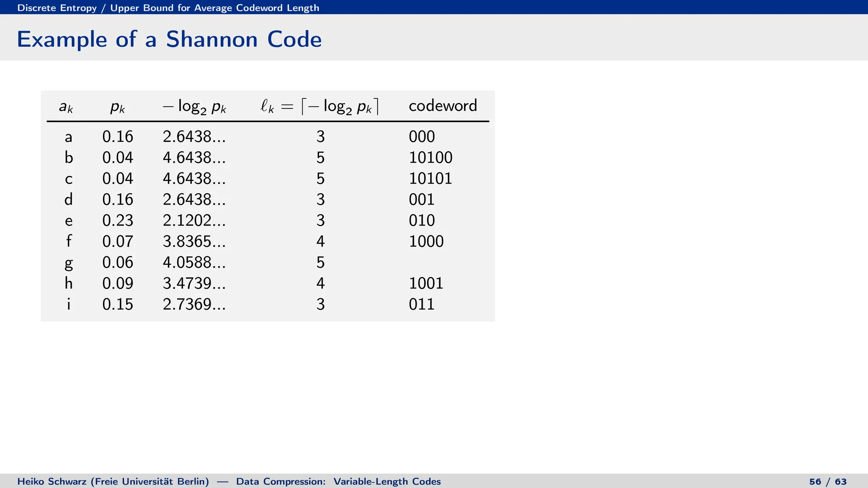Click the probability '0.15' in row i

click(118, 305)
